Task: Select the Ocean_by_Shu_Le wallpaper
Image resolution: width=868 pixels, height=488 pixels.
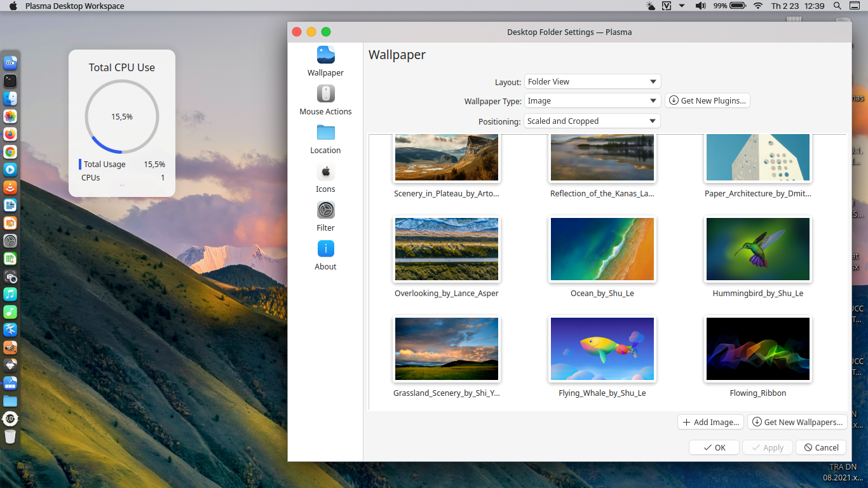Action: [x=602, y=249]
